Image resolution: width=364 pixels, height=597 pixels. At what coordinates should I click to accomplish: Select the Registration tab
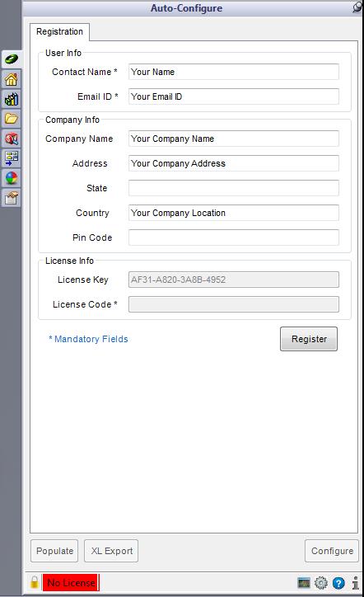(x=60, y=31)
